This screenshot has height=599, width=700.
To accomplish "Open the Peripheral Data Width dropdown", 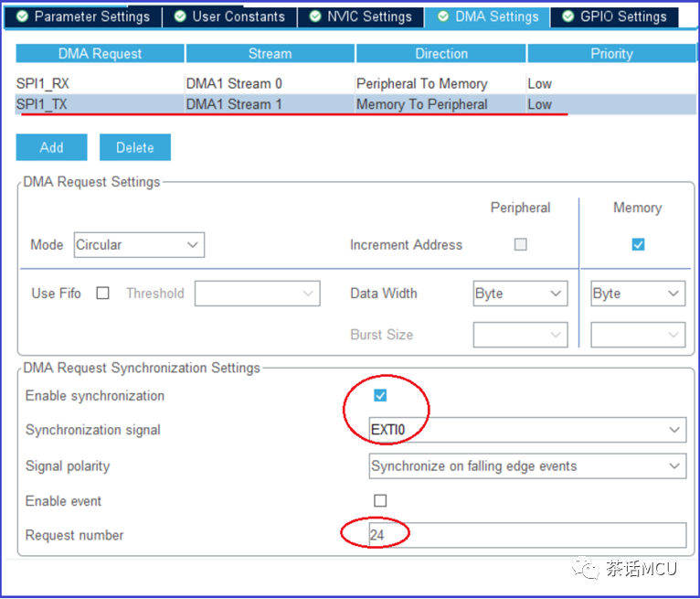I will pyautogui.click(x=521, y=294).
